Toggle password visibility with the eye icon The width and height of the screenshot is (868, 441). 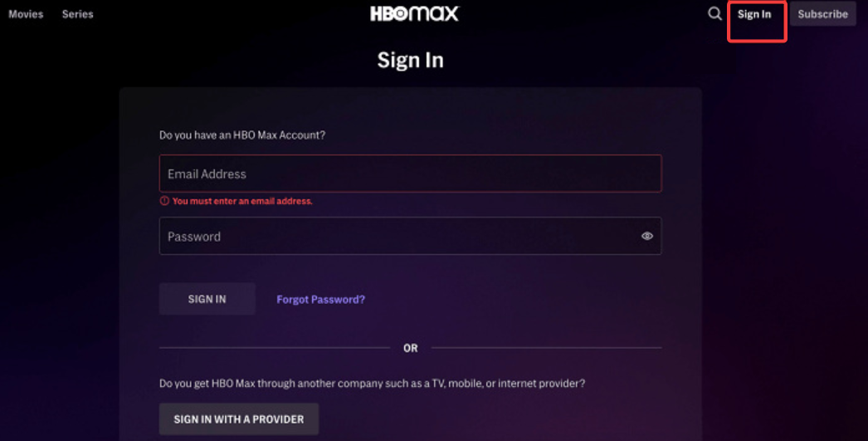click(647, 237)
